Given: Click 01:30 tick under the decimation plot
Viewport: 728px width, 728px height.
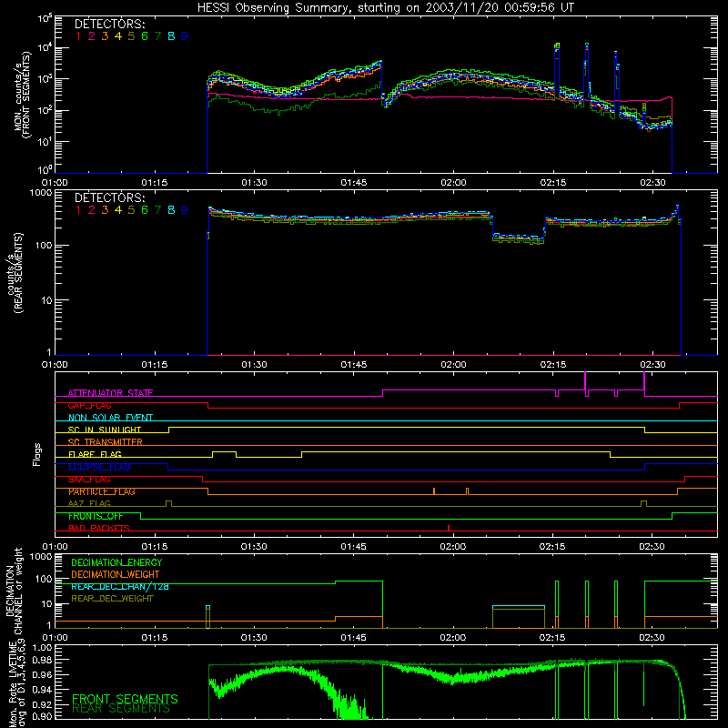Looking at the screenshot, I should point(254,638).
